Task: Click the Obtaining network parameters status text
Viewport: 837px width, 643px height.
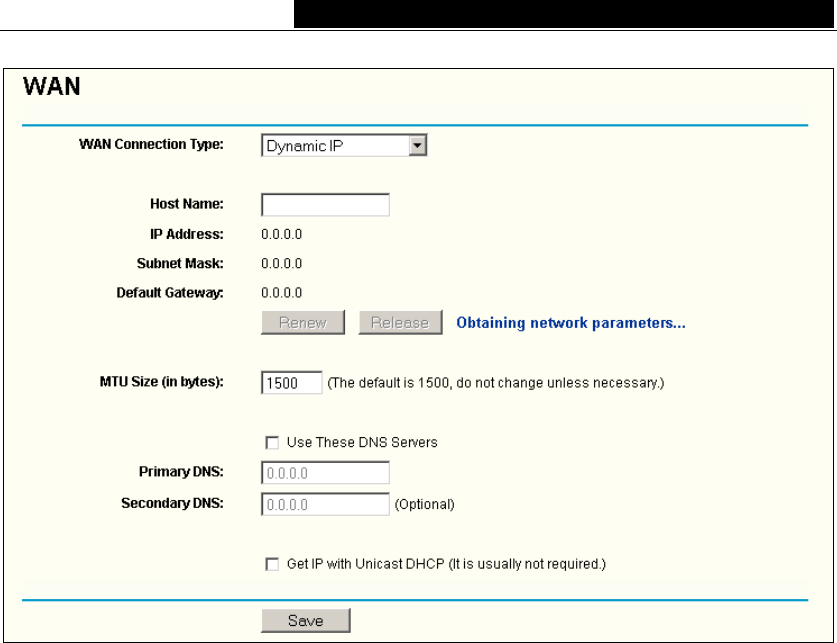Action: tap(571, 323)
